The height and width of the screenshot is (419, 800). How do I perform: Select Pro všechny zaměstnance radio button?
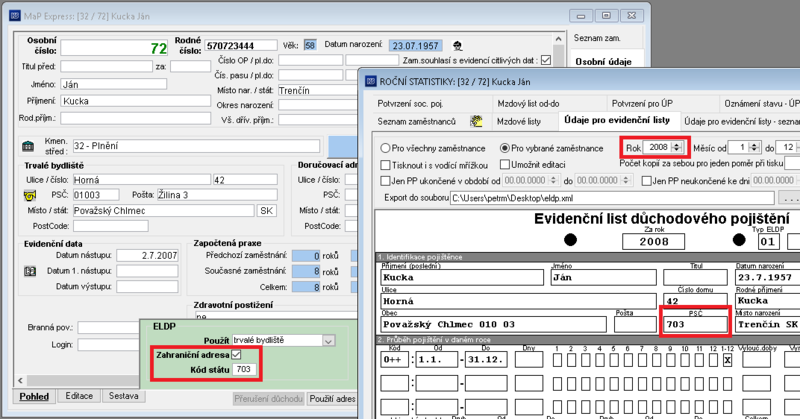point(386,149)
